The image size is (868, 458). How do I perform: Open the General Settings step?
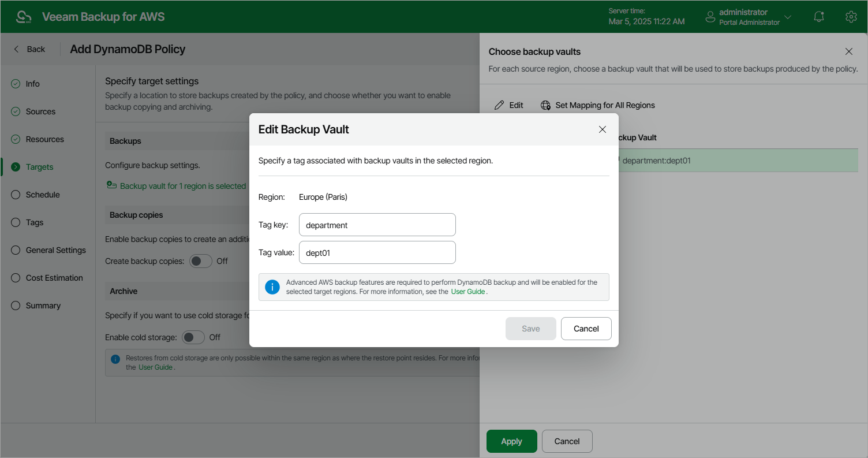tap(56, 250)
